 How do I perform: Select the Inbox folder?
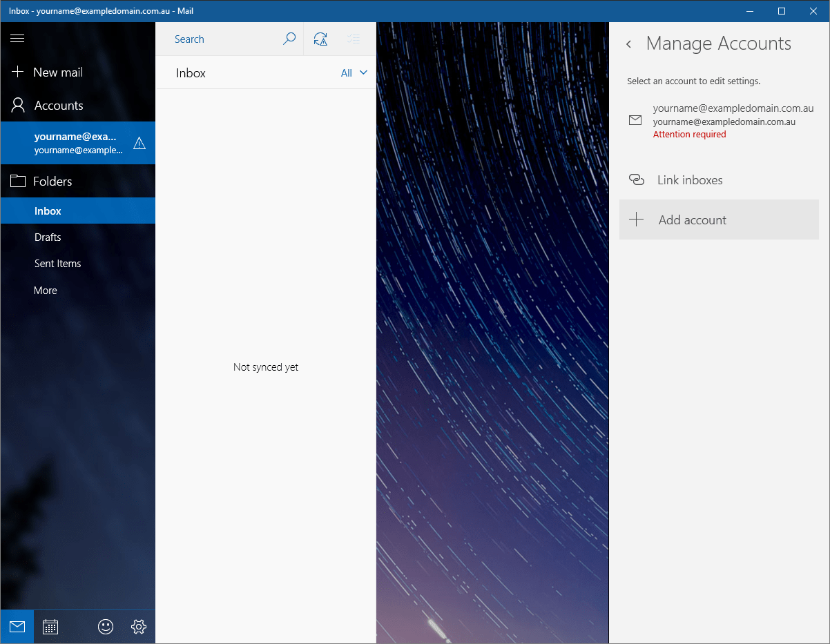48,211
